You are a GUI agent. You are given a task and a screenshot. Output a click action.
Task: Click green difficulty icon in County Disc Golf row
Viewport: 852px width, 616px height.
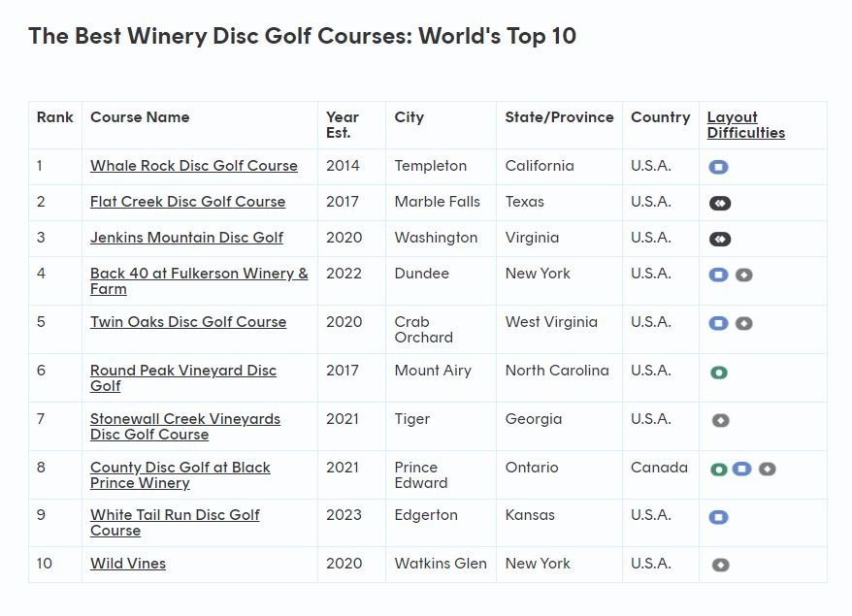tap(718, 469)
